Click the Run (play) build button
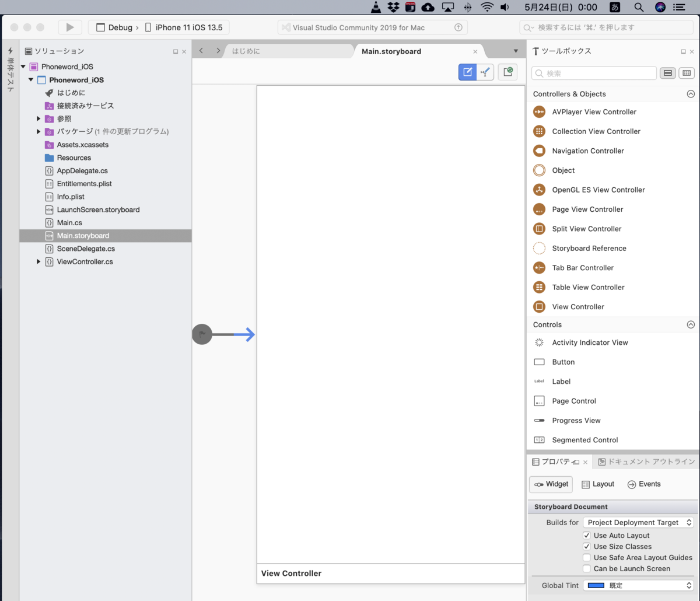This screenshot has width=700, height=601. click(x=70, y=27)
